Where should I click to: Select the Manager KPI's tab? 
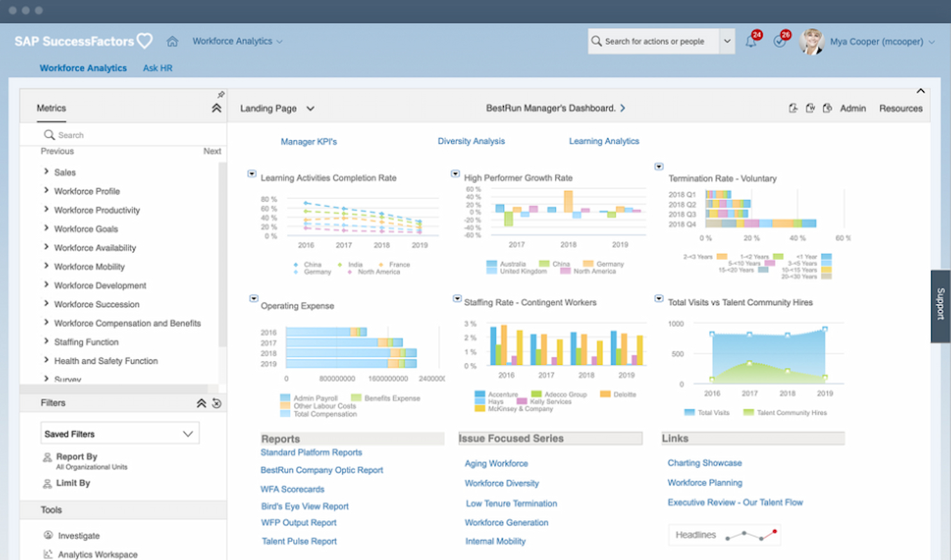[308, 141]
